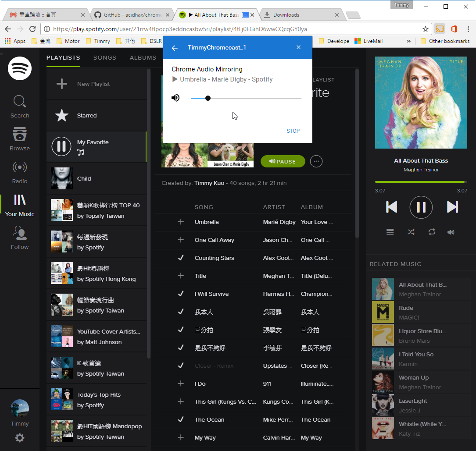Image resolution: width=476 pixels, height=451 pixels.
Task: Open settings gear below Timmy
Action: [x=20, y=438]
